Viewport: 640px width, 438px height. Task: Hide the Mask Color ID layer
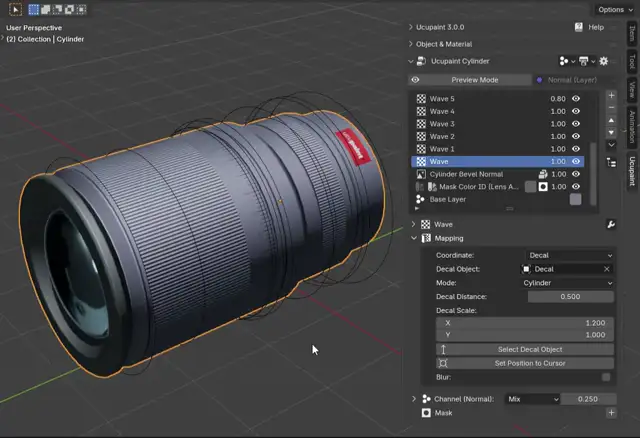point(576,187)
